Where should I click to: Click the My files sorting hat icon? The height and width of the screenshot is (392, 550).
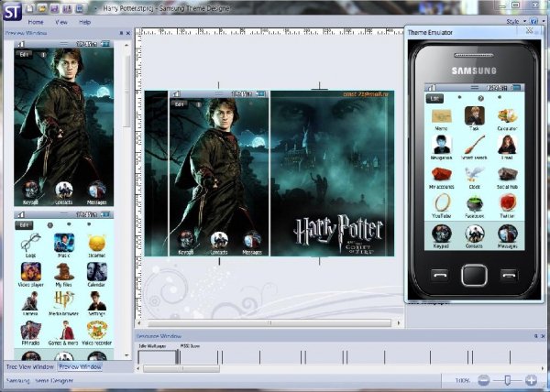click(x=64, y=272)
